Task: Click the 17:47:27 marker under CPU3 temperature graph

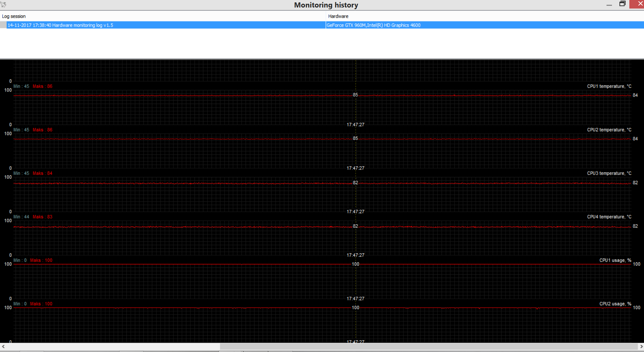Action: click(x=355, y=211)
